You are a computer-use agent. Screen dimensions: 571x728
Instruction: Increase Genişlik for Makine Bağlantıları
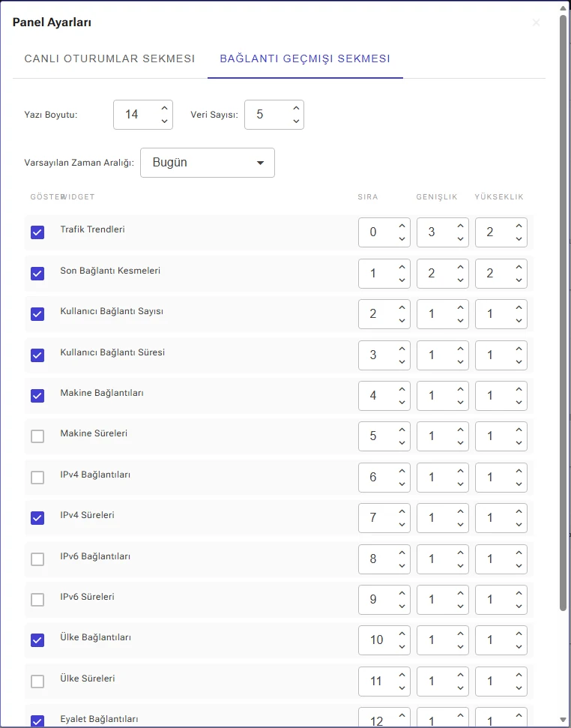tap(461, 389)
